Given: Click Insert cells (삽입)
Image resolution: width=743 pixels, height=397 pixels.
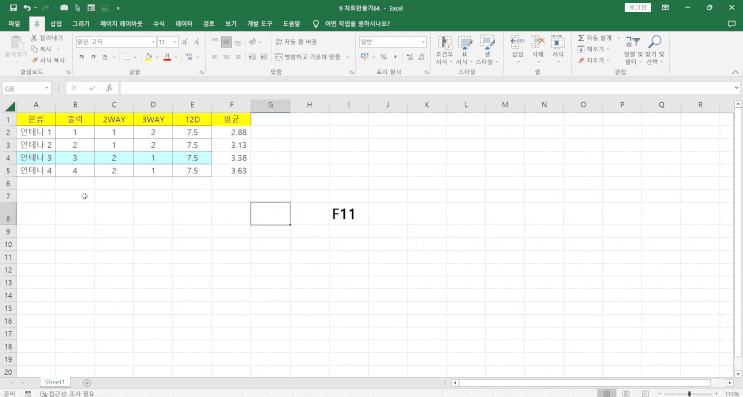Looking at the screenshot, I should (x=517, y=50).
